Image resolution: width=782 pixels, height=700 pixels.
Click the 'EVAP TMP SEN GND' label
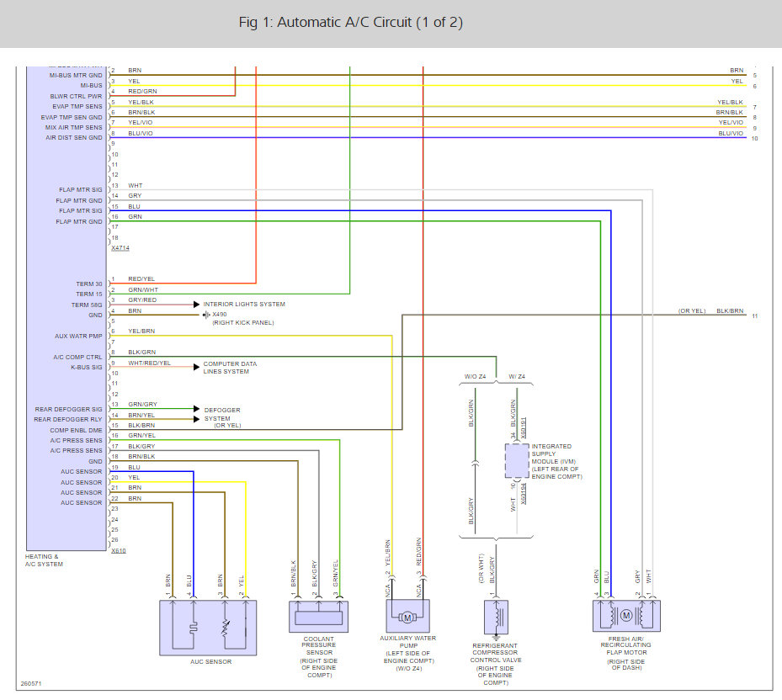[72, 117]
